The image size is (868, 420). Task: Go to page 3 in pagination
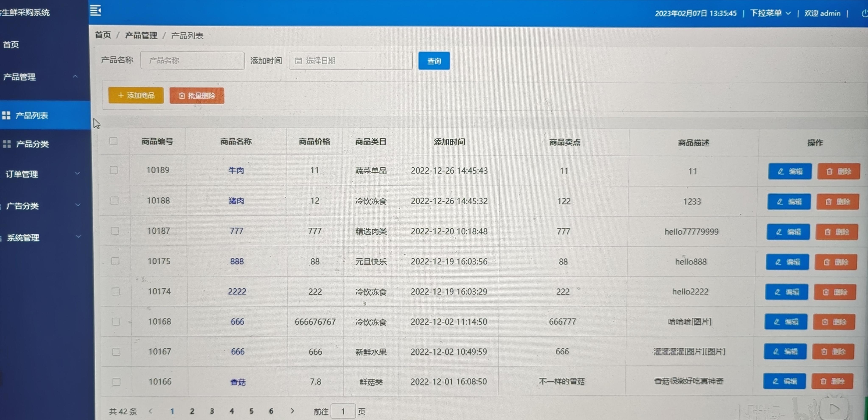pyautogui.click(x=212, y=411)
